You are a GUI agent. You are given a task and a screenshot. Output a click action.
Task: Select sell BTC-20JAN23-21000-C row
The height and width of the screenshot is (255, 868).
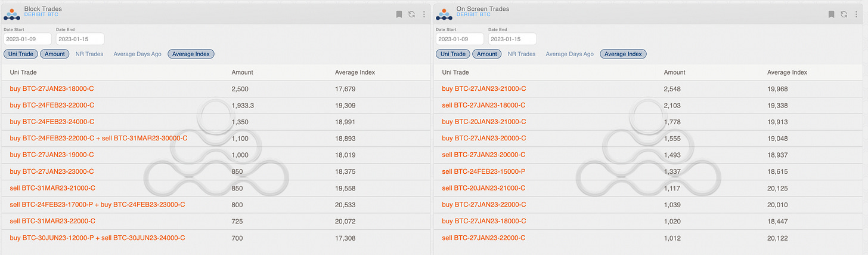tap(648, 188)
